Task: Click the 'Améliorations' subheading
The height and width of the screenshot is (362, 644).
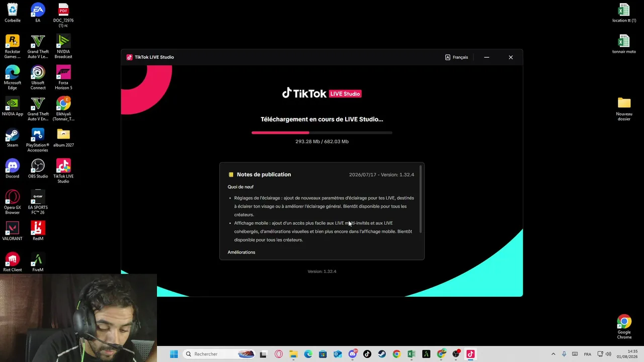Action: coord(242,252)
